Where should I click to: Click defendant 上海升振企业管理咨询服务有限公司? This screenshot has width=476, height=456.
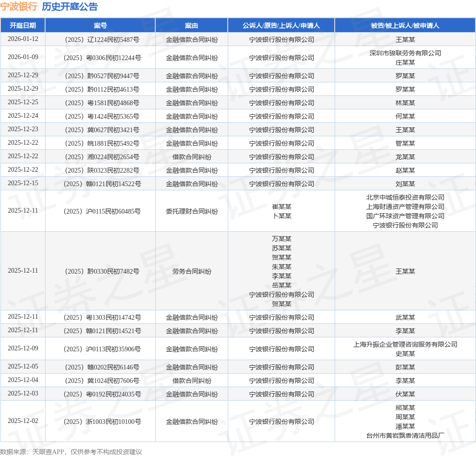point(405,344)
